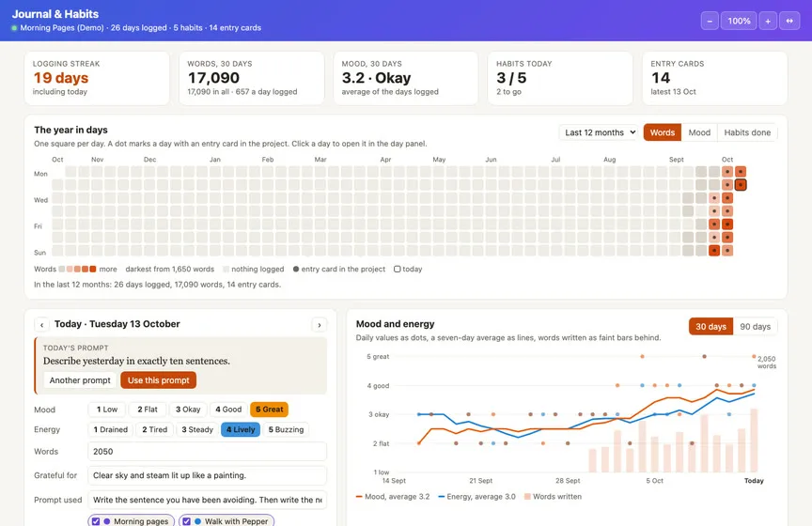Click the today outline legend icon

click(397, 270)
